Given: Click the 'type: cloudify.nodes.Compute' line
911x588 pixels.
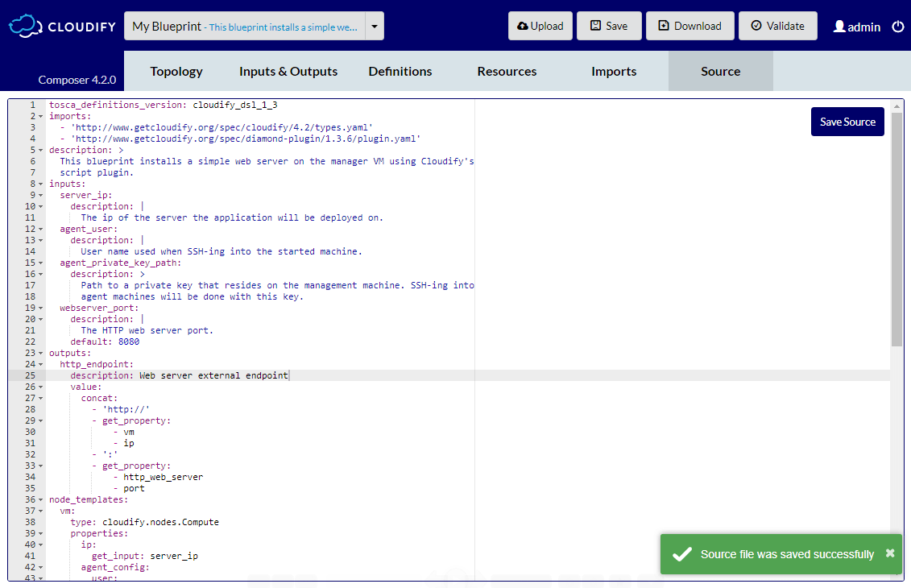Looking at the screenshot, I should (x=145, y=522).
